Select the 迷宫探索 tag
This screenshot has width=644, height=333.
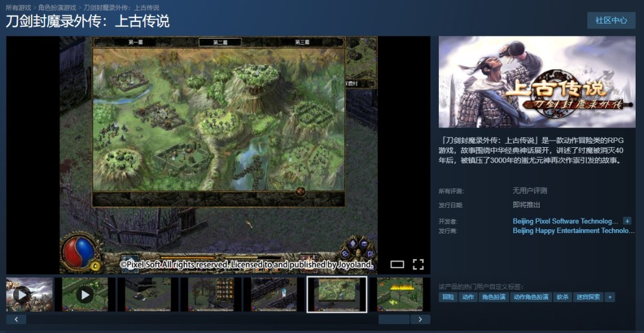coord(588,297)
